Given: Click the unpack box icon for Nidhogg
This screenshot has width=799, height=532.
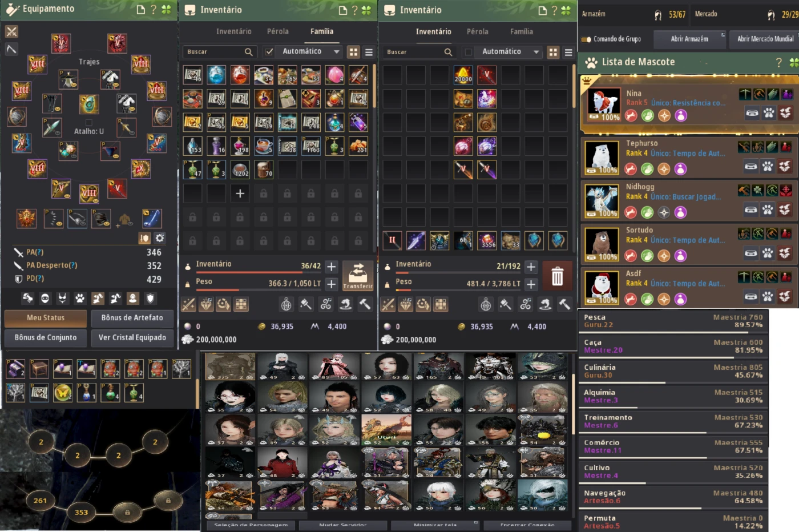Looking at the screenshot, I should pyautogui.click(x=785, y=210).
